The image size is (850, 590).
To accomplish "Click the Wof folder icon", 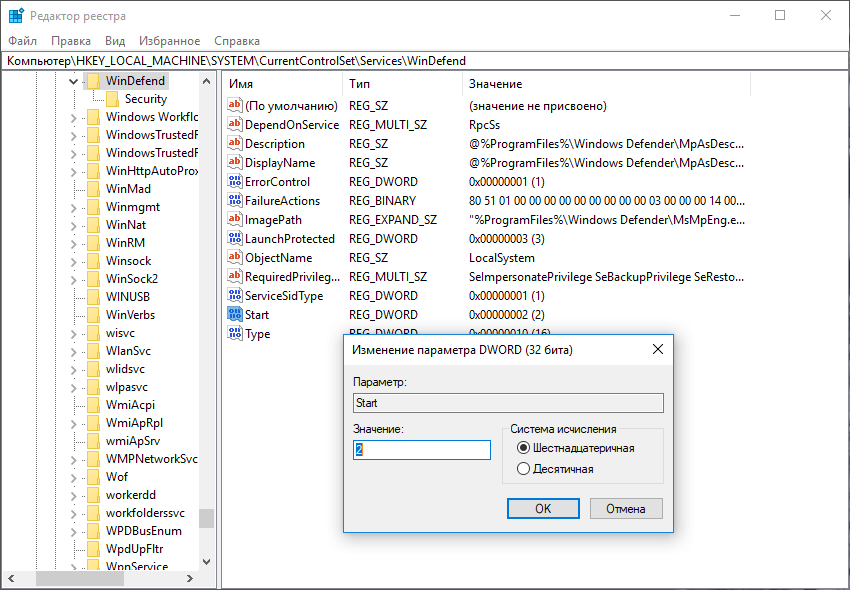I will [x=93, y=477].
